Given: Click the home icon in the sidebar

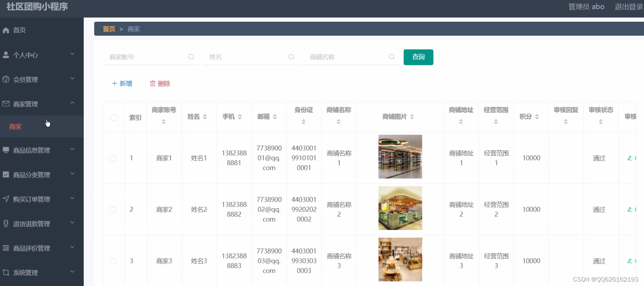Looking at the screenshot, I should [x=6, y=30].
